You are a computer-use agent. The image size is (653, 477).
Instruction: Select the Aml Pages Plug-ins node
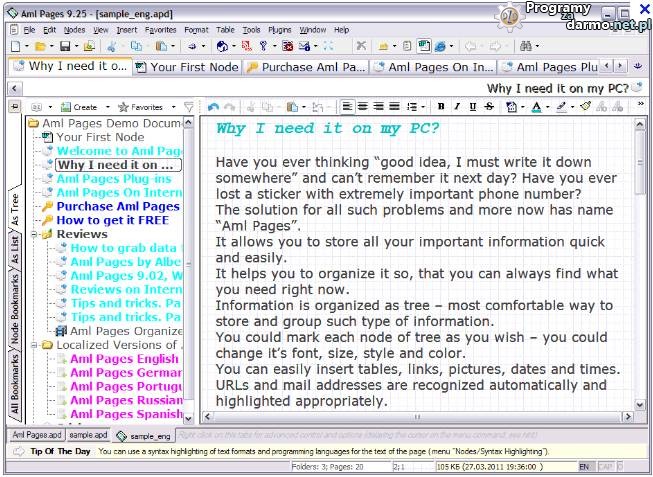pyautogui.click(x=112, y=179)
